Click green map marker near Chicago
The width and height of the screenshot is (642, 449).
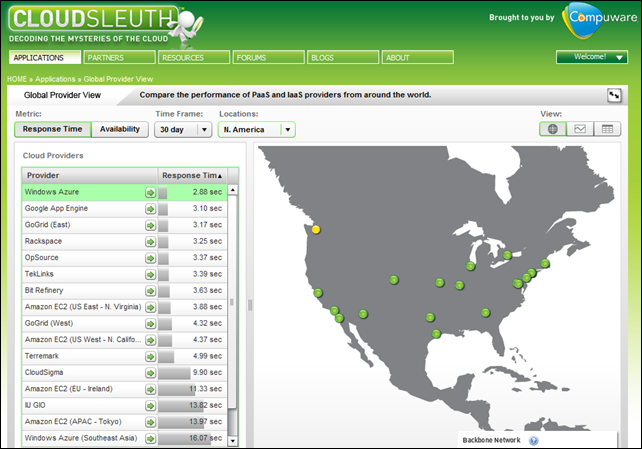[x=470, y=266]
